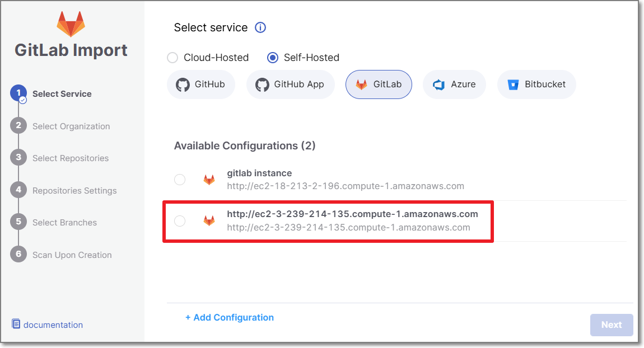The height and width of the screenshot is (348, 644).
Task: Click the info icon beside Select service
Action: coord(260,27)
